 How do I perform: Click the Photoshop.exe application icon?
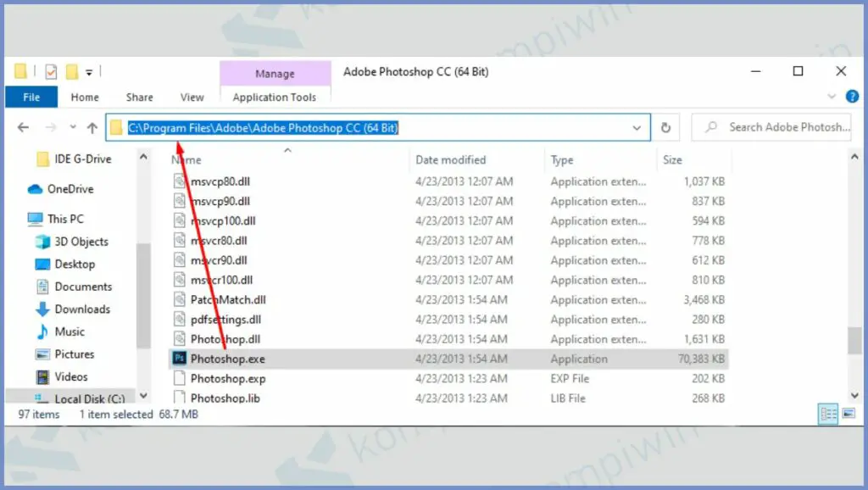point(180,359)
